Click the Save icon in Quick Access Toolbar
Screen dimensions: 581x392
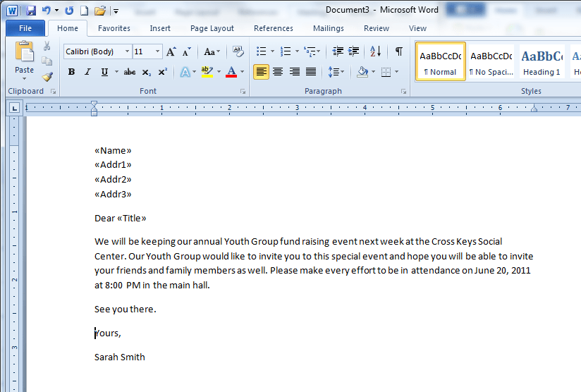pos(31,11)
